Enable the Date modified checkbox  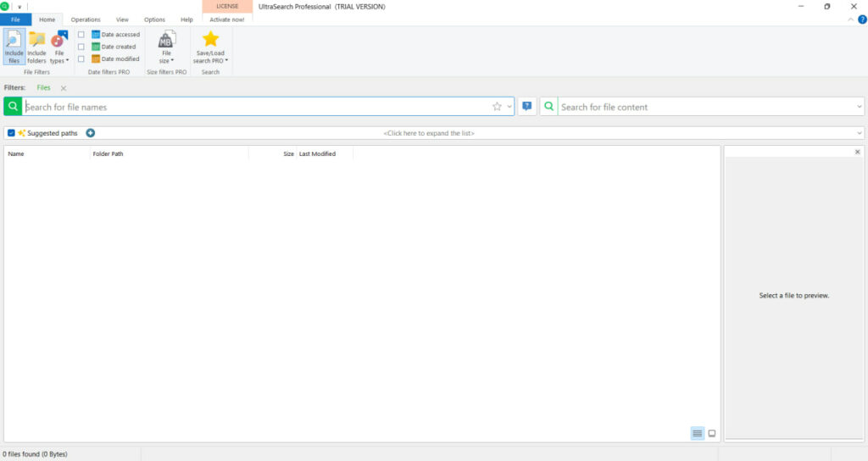81,58
